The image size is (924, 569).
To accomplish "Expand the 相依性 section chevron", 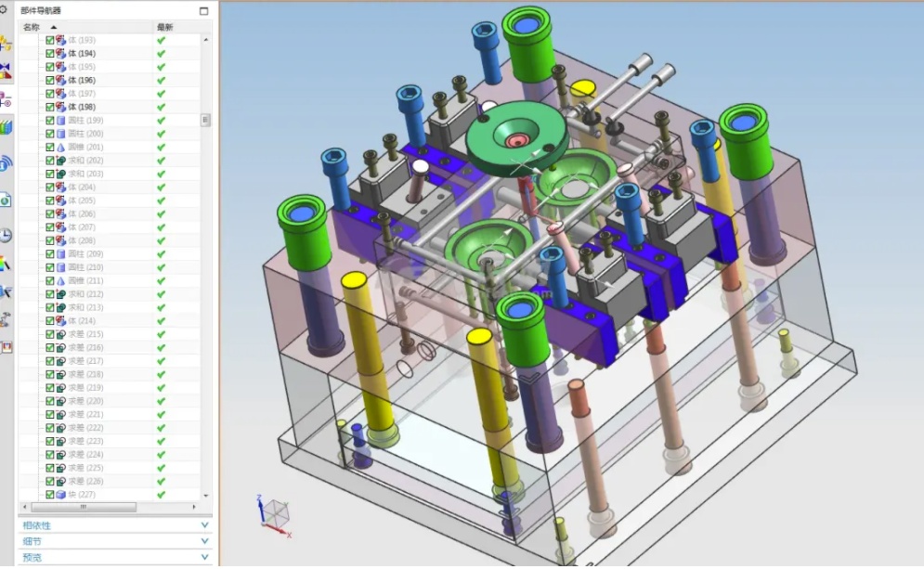I will click(x=204, y=524).
